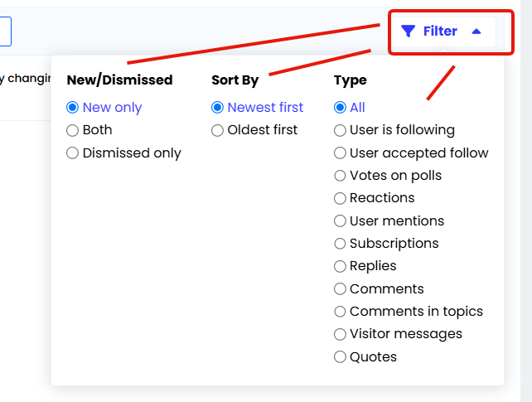Collapse the Filter dropdown arrow

476,31
